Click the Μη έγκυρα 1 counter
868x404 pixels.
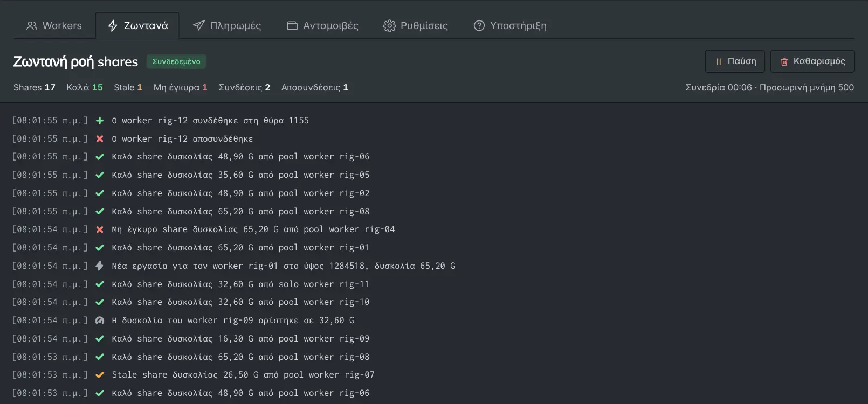pyautogui.click(x=181, y=87)
